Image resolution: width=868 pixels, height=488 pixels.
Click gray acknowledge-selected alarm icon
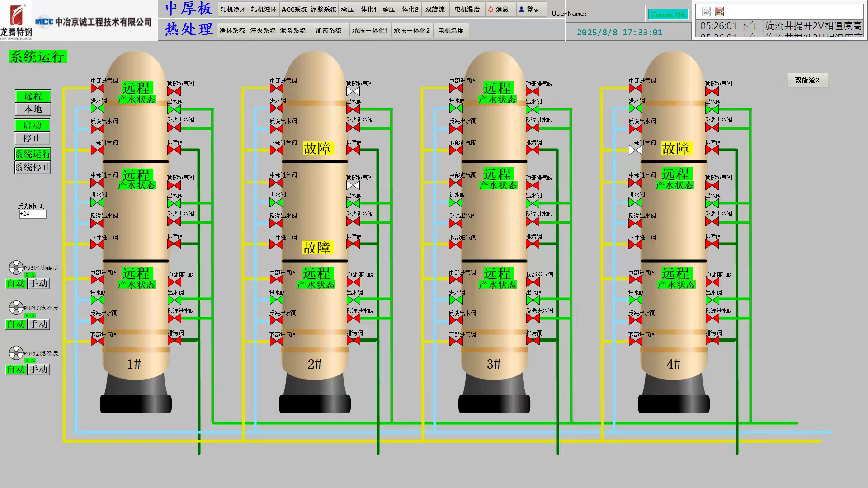(706, 12)
